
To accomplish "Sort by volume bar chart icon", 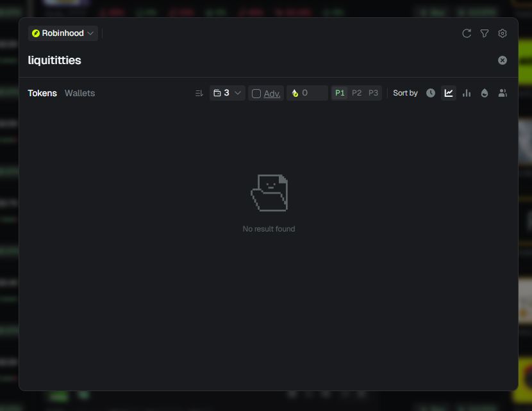I will (467, 93).
